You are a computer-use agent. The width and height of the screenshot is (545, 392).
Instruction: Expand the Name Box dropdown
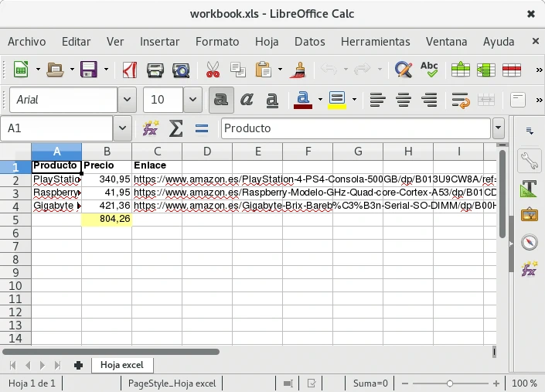click(122, 128)
